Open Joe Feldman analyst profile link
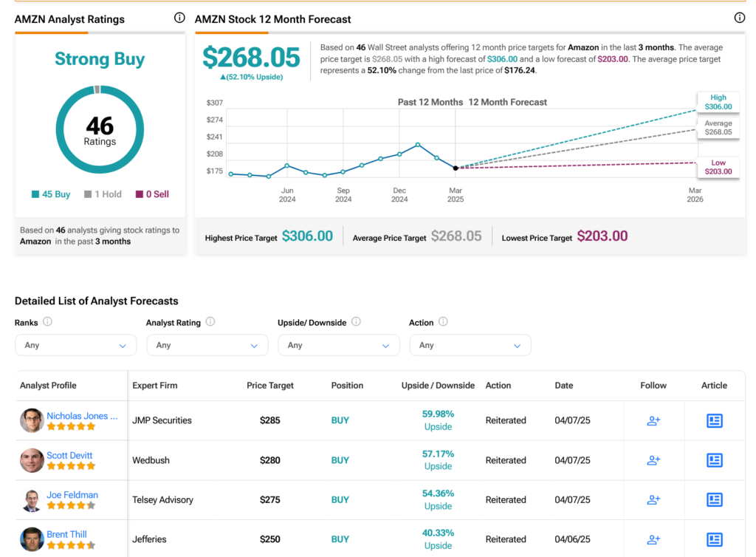Screen dimensions: 756x557 pyautogui.click(x=72, y=495)
